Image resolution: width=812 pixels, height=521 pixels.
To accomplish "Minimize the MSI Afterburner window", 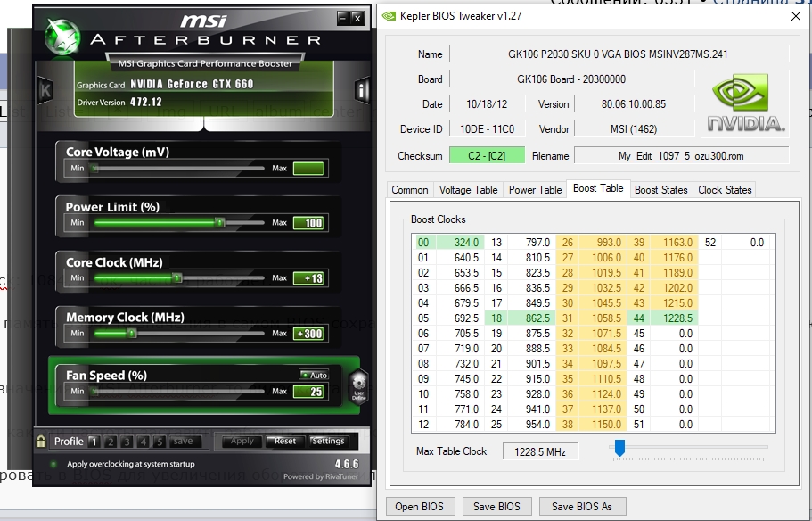I will pyautogui.click(x=343, y=18).
